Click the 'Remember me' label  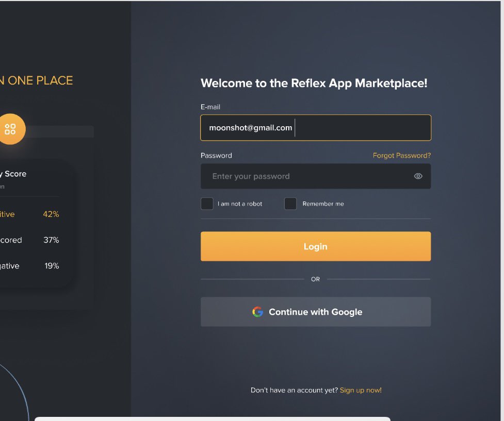click(x=323, y=204)
